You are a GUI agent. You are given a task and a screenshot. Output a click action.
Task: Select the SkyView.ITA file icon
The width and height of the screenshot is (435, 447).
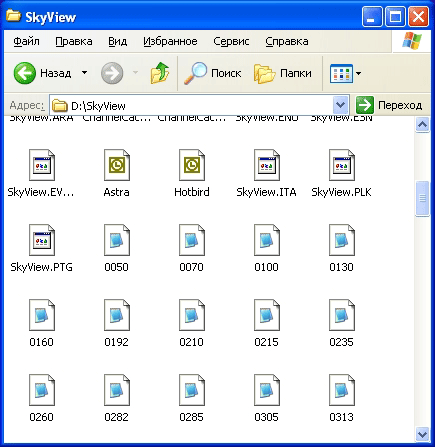click(267, 165)
